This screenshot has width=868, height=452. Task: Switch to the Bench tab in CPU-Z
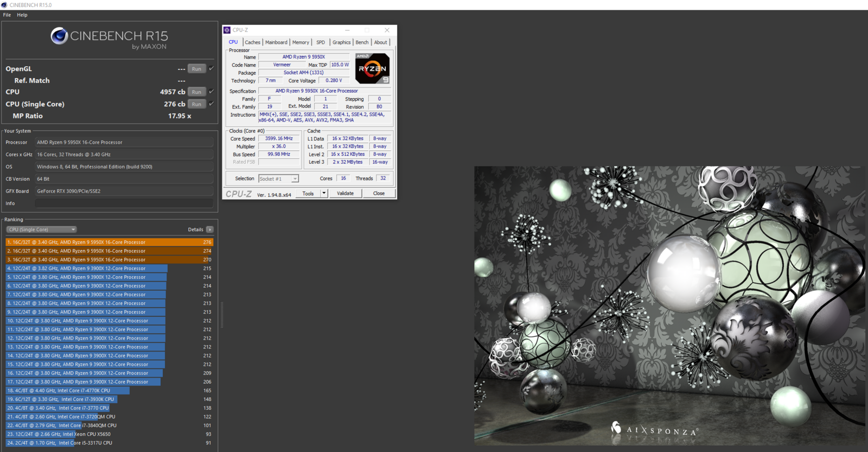pos(362,42)
